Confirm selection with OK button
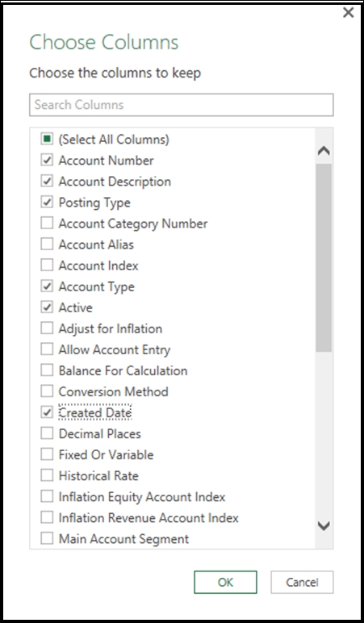 click(x=225, y=583)
